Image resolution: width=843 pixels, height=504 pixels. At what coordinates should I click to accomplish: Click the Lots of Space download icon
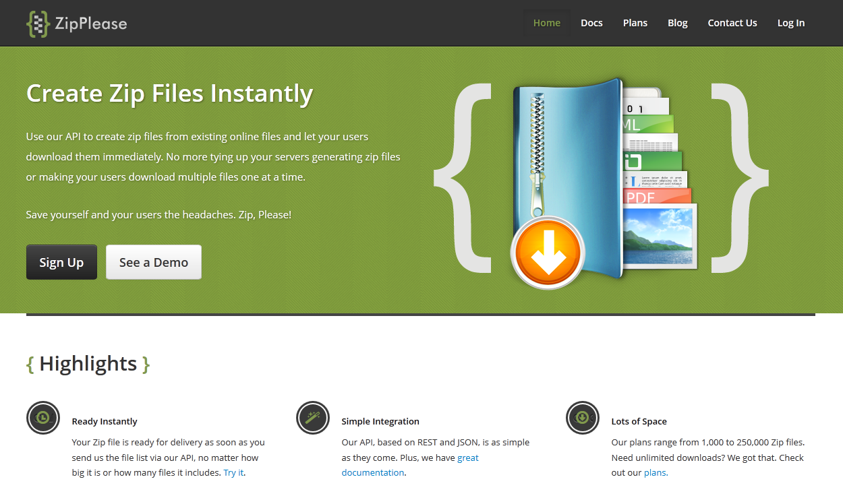pyautogui.click(x=583, y=418)
